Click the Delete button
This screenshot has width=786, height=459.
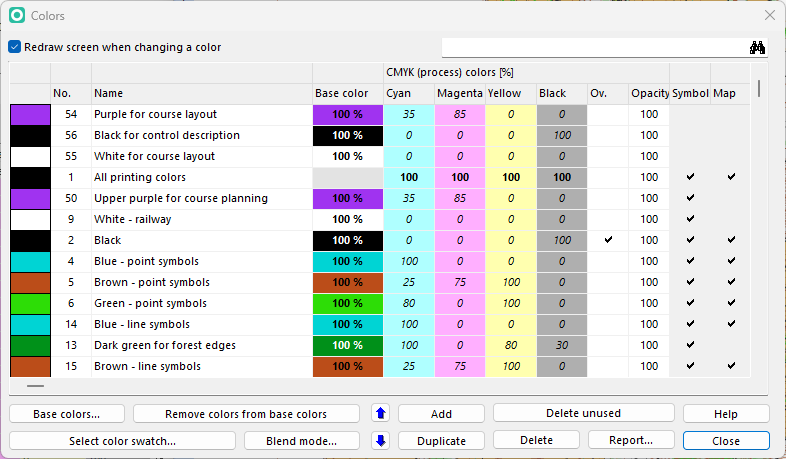(536, 440)
